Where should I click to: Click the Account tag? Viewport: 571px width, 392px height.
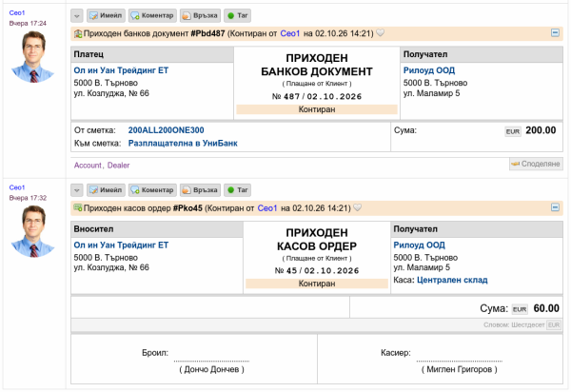click(88, 166)
